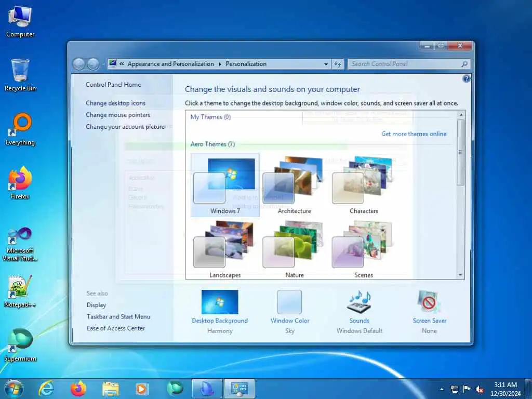Select the Landscapes theme
The height and width of the screenshot is (399, 532).
(225, 249)
